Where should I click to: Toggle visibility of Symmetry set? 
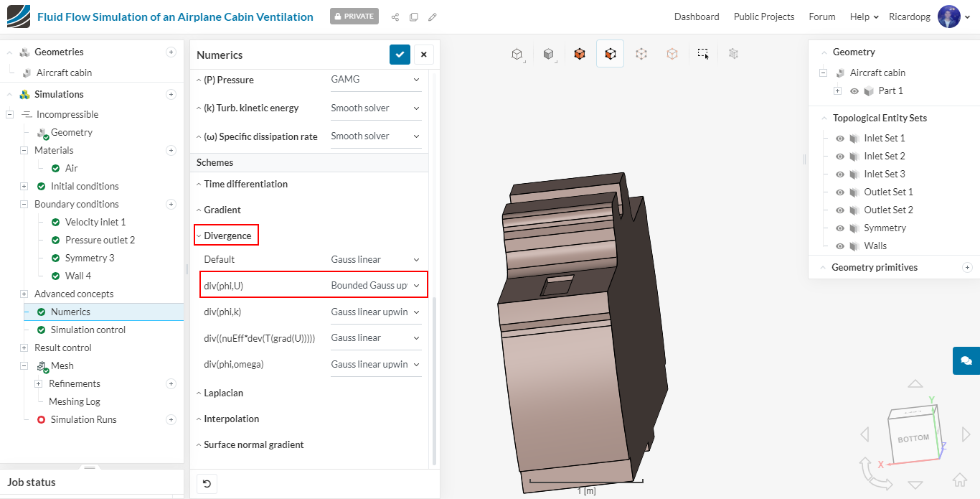[839, 228]
